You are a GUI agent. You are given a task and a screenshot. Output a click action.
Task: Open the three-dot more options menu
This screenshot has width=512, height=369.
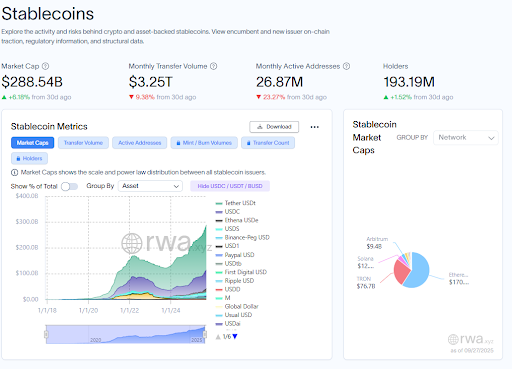[x=314, y=127]
